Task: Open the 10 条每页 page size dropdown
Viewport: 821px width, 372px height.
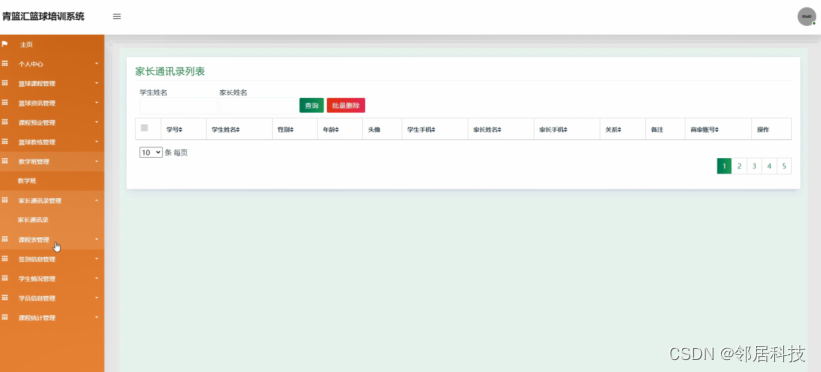Action: 151,152
